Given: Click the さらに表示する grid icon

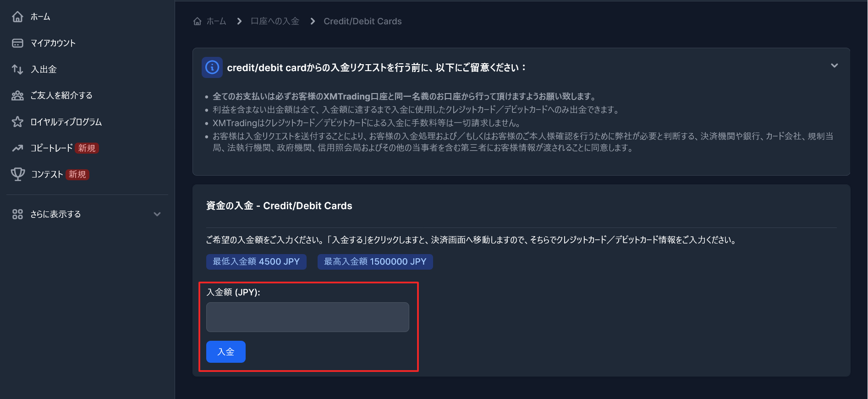Looking at the screenshot, I should point(17,214).
